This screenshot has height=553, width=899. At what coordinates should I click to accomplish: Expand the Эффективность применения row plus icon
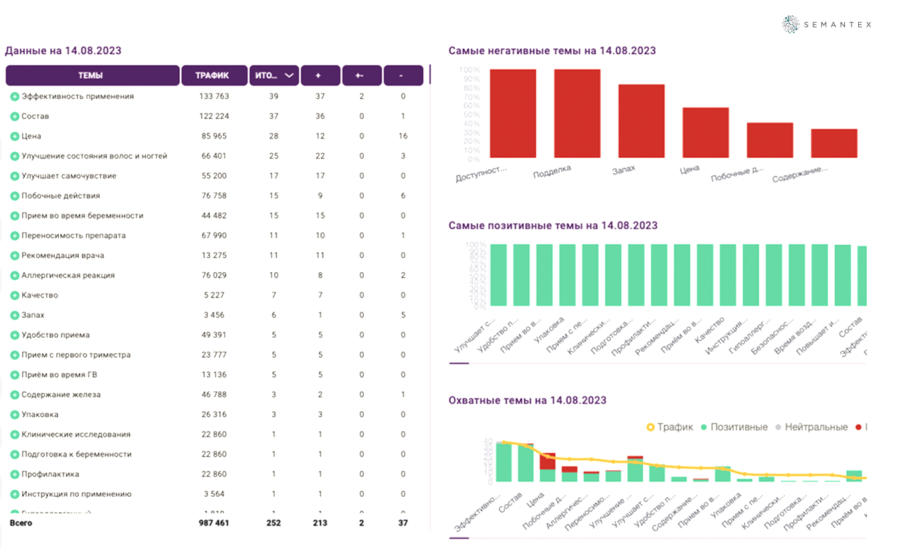[x=14, y=96]
